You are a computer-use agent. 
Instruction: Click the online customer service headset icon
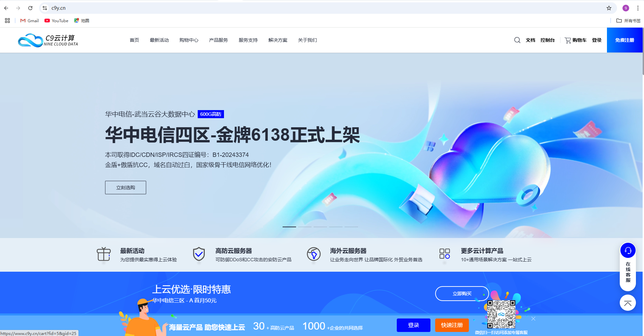click(x=628, y=250)
